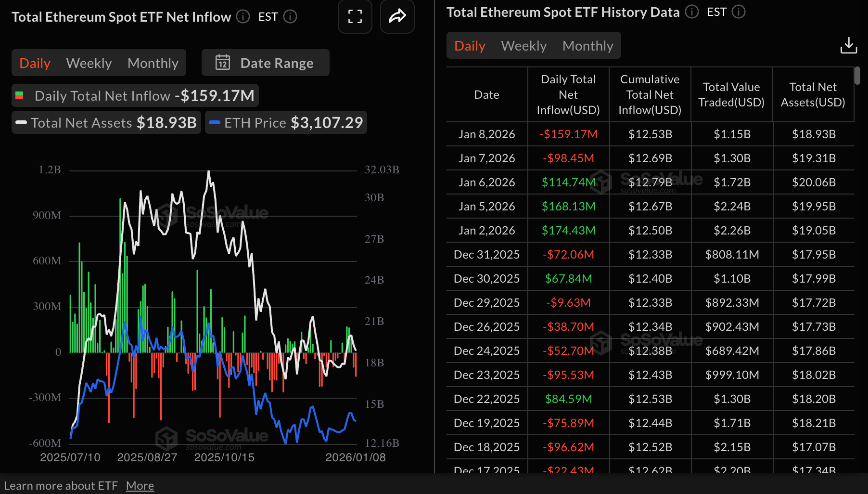Open the calendar Date Range picker
The width and height of the screenshot is (868, 494).
click(265, 63)
